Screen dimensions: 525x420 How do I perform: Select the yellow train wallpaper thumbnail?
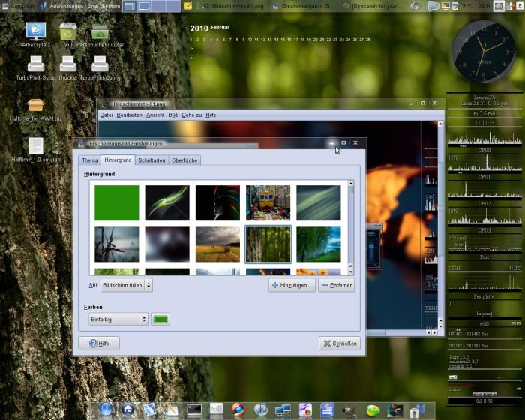click(268, 202)
